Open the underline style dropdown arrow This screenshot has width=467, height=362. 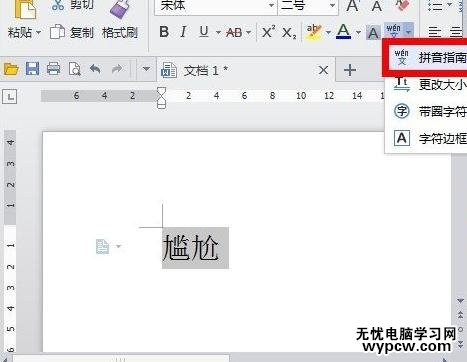point(218,33)
